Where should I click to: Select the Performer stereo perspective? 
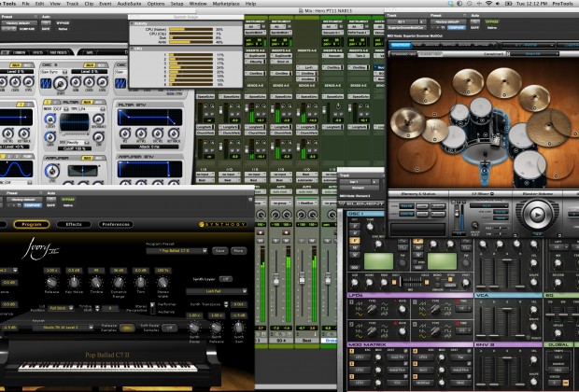pyautogui.click(x=152, y=305)
